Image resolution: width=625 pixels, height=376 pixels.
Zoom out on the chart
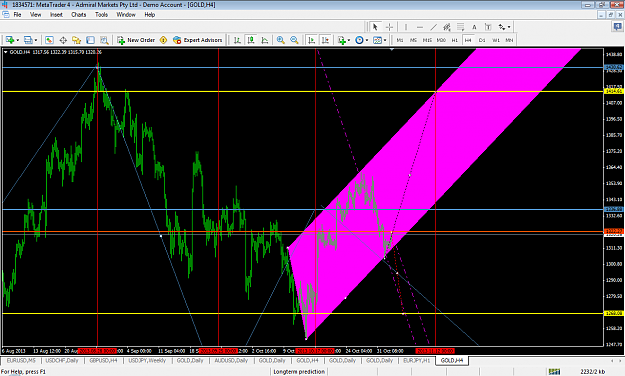294,40
